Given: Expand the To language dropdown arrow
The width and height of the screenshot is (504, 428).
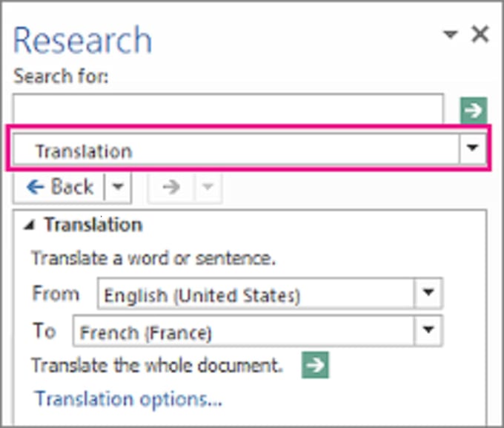Looking at the screenshot, I should [x=428, y=330].
